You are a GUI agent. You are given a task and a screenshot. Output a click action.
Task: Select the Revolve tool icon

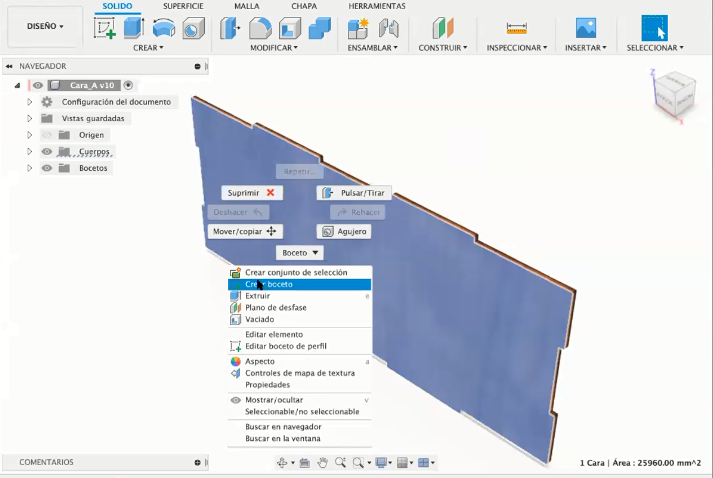pos(164,28)
